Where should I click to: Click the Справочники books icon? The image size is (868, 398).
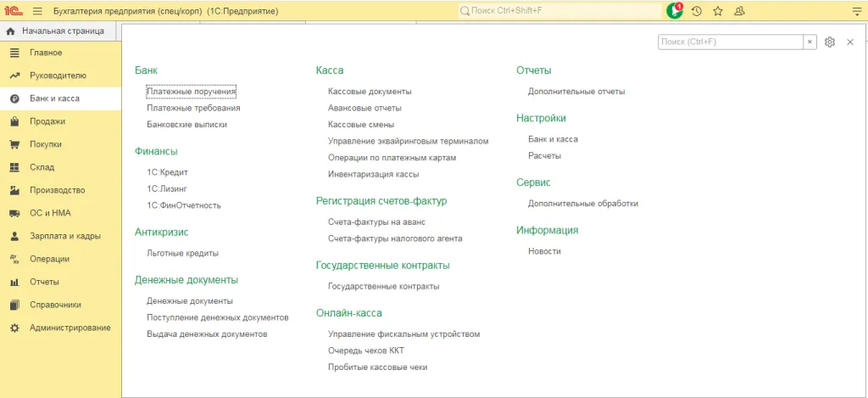[x=15, y=305]
